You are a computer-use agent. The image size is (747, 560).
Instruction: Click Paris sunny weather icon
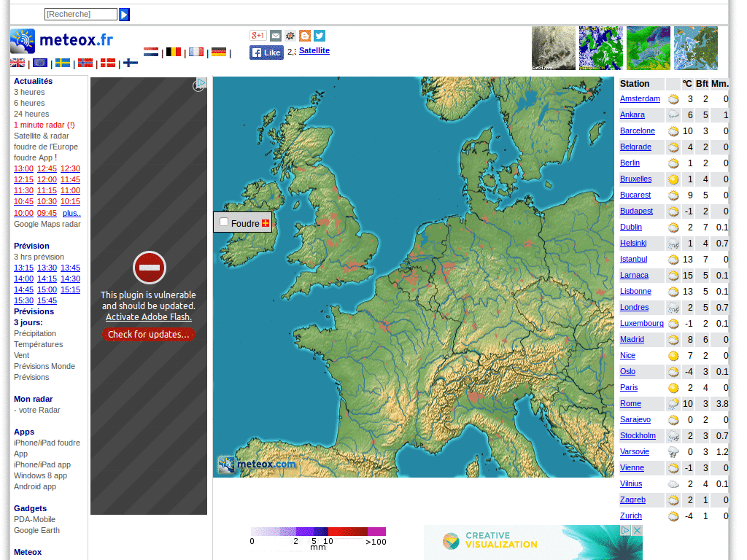tap(673, 388)
